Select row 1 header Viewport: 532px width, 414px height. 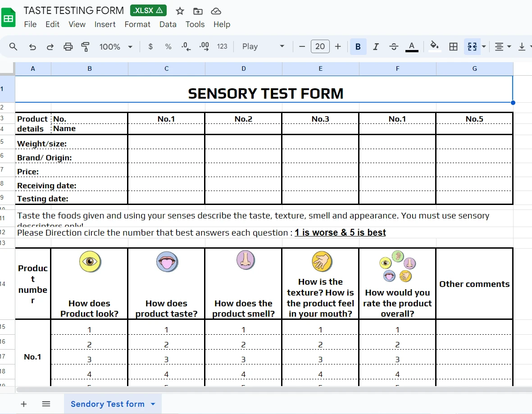point(8,89)
